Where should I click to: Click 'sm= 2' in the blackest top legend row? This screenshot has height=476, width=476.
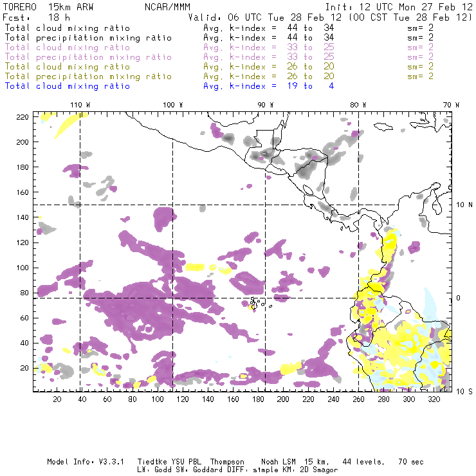pos(420,28)
